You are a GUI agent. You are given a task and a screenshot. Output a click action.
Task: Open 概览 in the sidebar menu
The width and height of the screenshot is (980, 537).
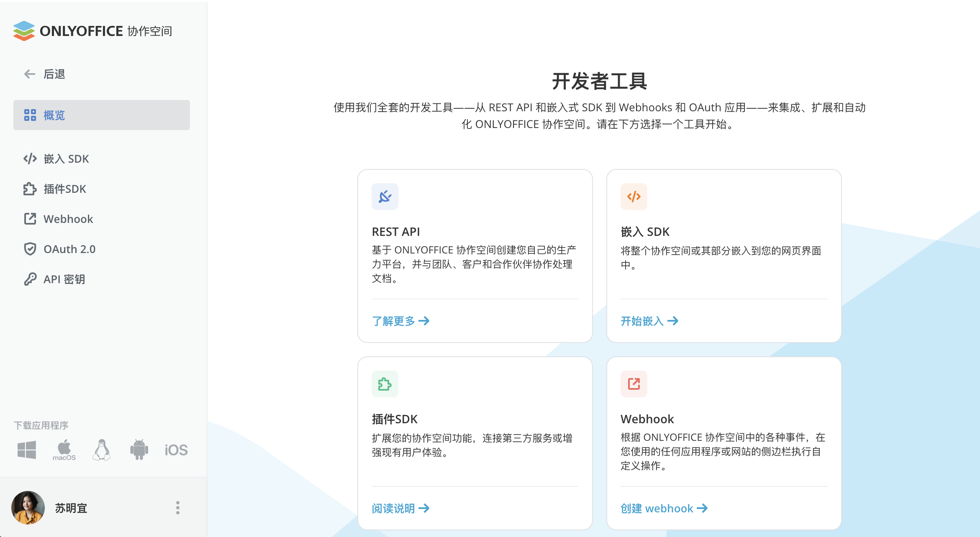pyautogui.click(x=102, y=115)
